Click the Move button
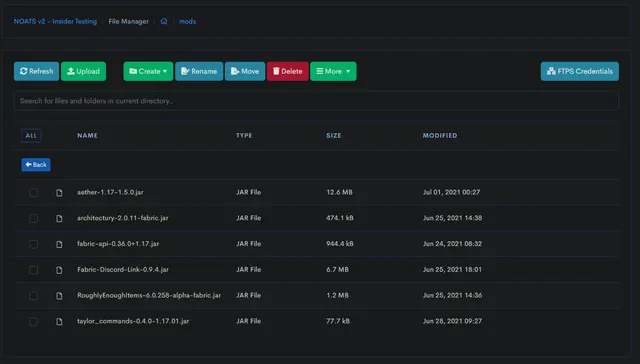This screenshot has height=364, width=640. point(245,71)
